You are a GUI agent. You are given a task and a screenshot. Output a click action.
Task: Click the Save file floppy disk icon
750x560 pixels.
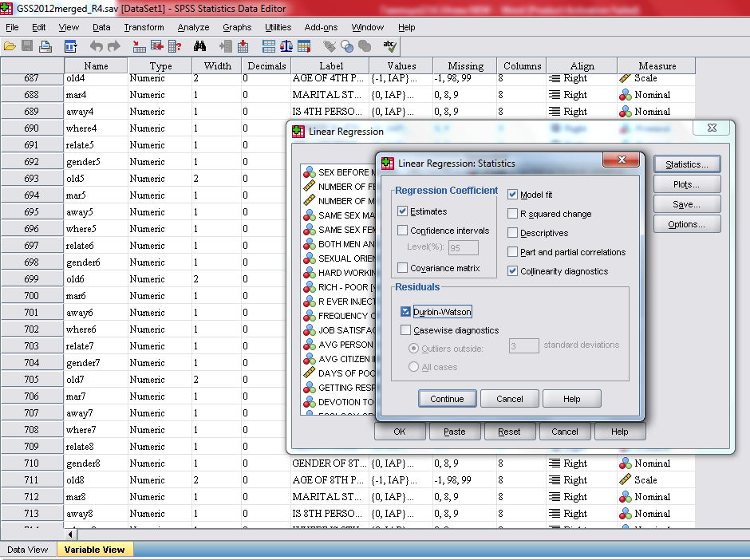tap(27, 46)
